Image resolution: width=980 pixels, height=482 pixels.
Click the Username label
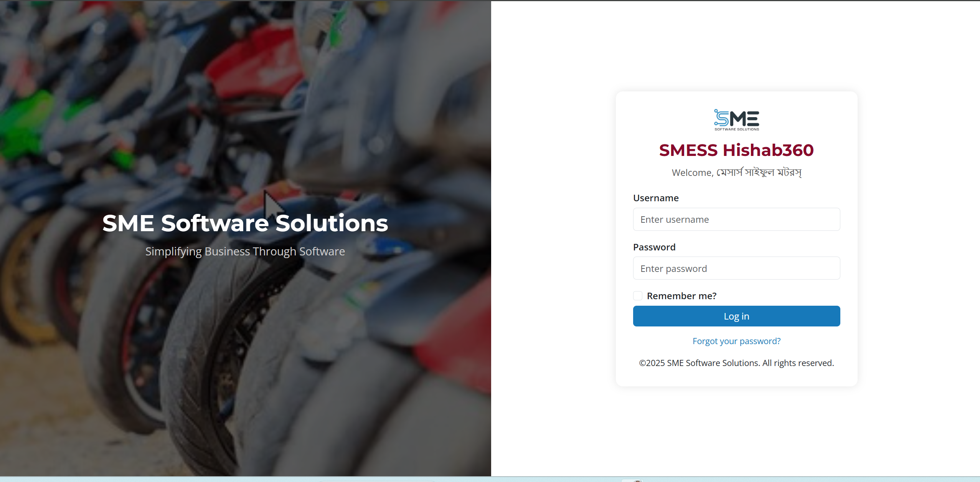pyautogui.click(x=656, y=198)
